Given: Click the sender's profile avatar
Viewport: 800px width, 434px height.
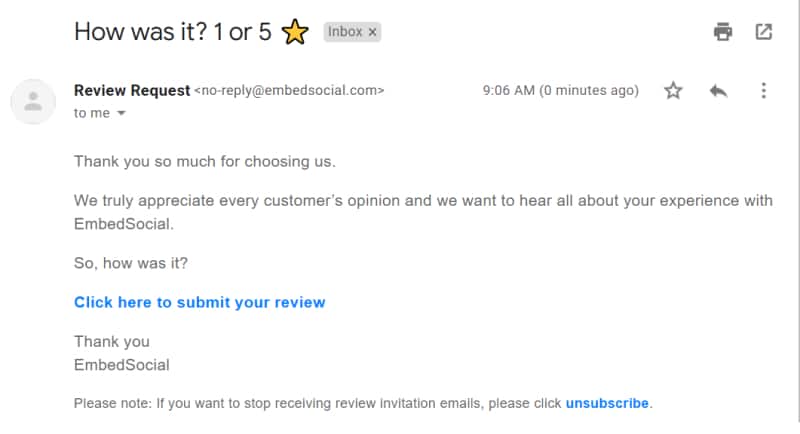Looking at the screenshot, I should point(33,101).
